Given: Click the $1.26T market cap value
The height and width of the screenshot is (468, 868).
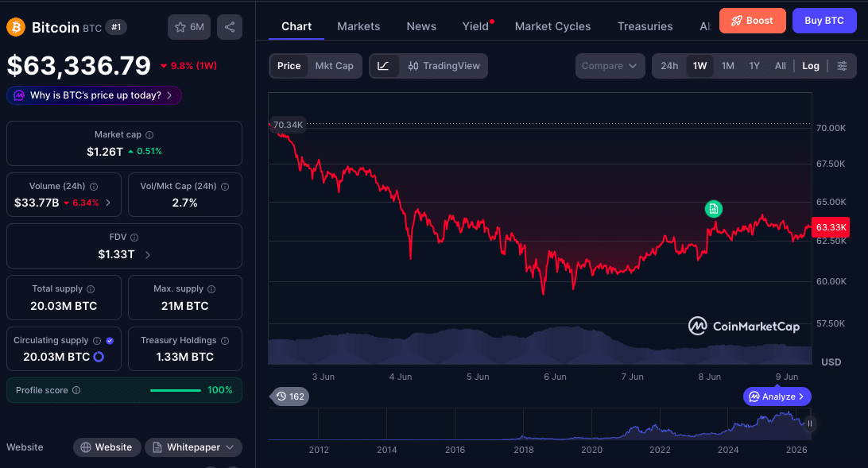Looking at the screenshot, I should click(x=105, y=152).
